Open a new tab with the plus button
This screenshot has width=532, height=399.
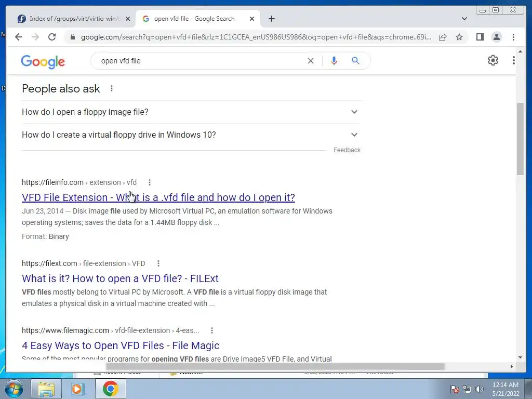point(272,19)
